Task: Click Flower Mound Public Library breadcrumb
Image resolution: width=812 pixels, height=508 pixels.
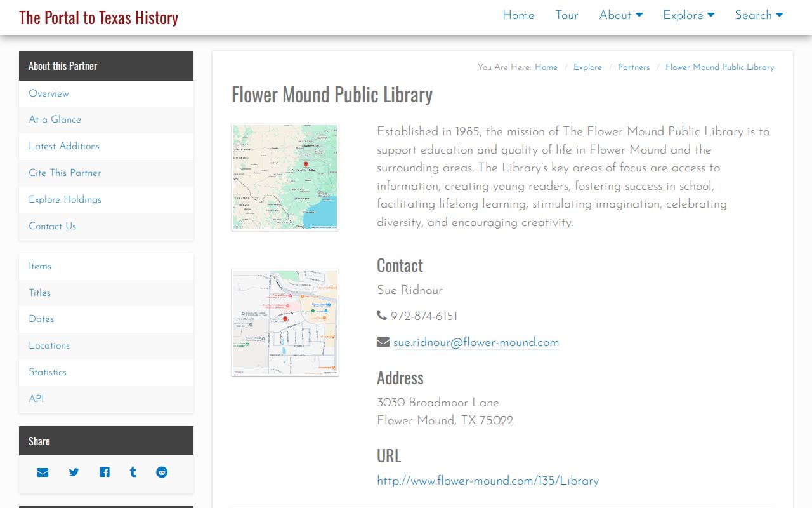Action: (719, 67)
